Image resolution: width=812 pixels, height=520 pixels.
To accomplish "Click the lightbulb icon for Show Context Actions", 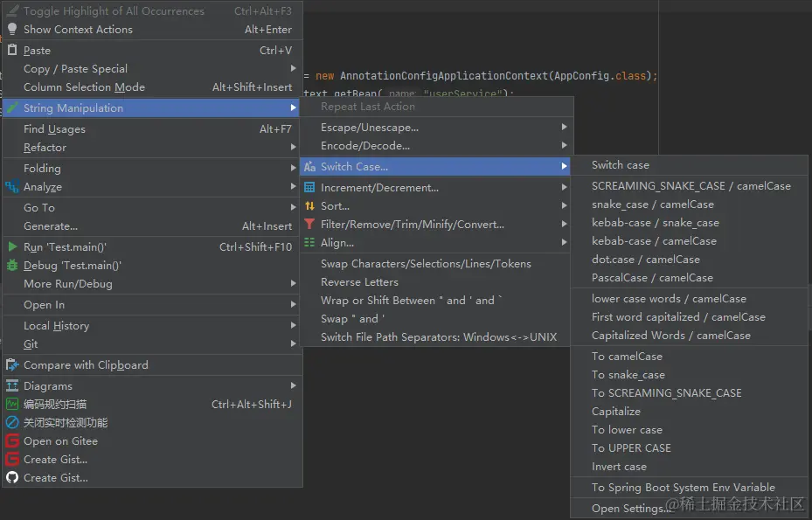I will click(12, 30).
